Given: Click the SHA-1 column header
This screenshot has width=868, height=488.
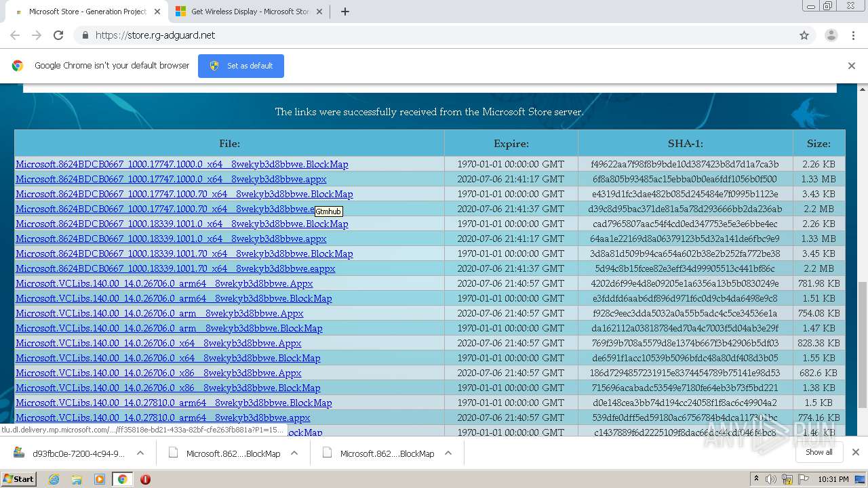Looking at the screenshot, I should coord(686,144).
